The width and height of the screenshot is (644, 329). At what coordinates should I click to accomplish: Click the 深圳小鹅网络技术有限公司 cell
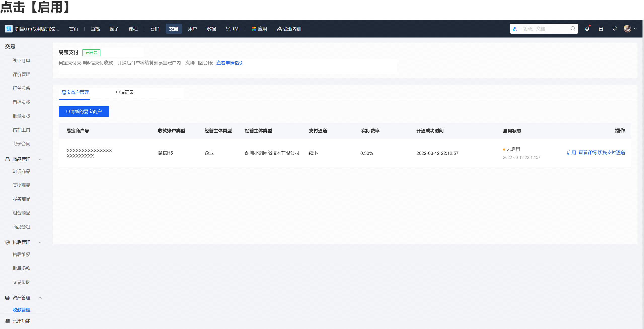272,153
